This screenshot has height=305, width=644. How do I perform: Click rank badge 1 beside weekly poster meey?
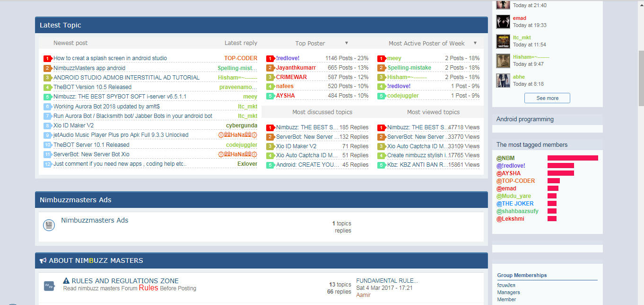381,59
